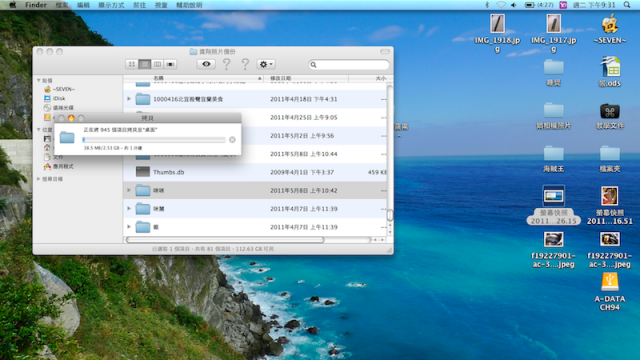Click the date 2011年4月25日 上午9:05
The image size is (640, 360).
pyautogui.click(x=304, y=118)
